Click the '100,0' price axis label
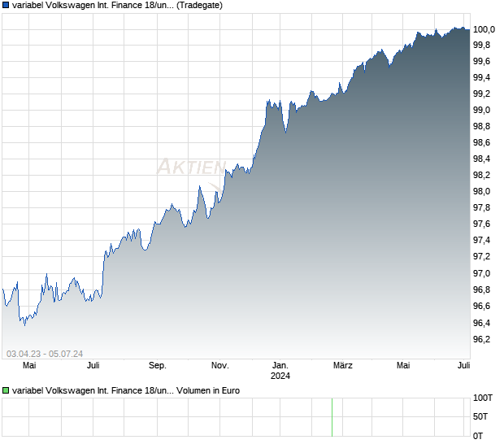The image size is (504, 444). point(484,29)
